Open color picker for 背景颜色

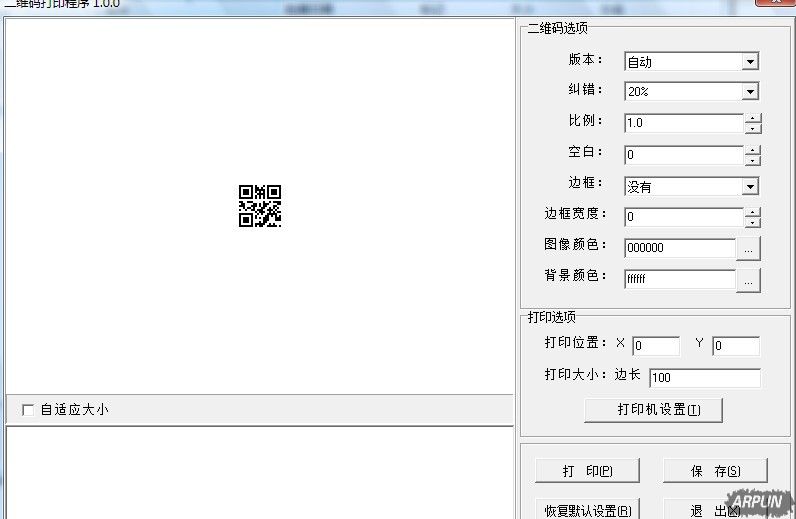click(x=748, y=280)
